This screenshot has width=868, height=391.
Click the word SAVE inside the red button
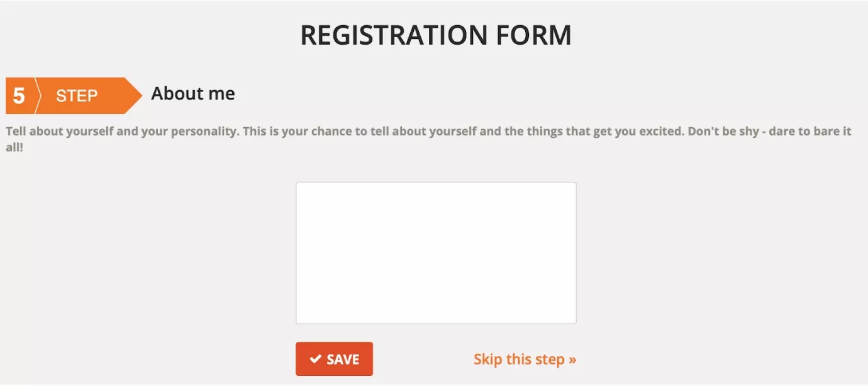[343, 360]
